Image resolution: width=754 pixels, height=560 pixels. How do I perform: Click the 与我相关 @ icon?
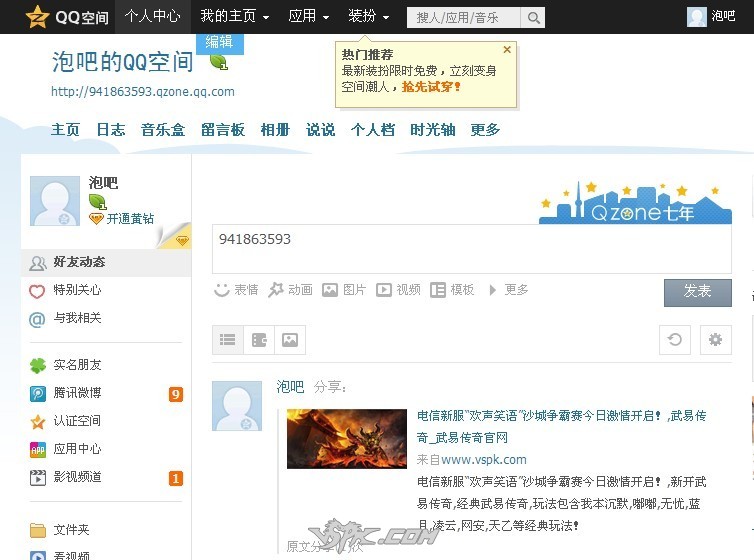click(x=37, y=319)
